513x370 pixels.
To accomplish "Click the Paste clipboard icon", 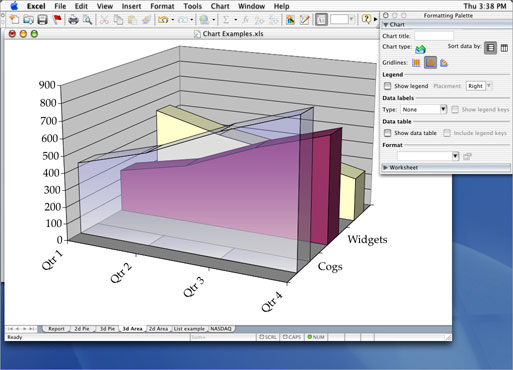I will (132, 20).
